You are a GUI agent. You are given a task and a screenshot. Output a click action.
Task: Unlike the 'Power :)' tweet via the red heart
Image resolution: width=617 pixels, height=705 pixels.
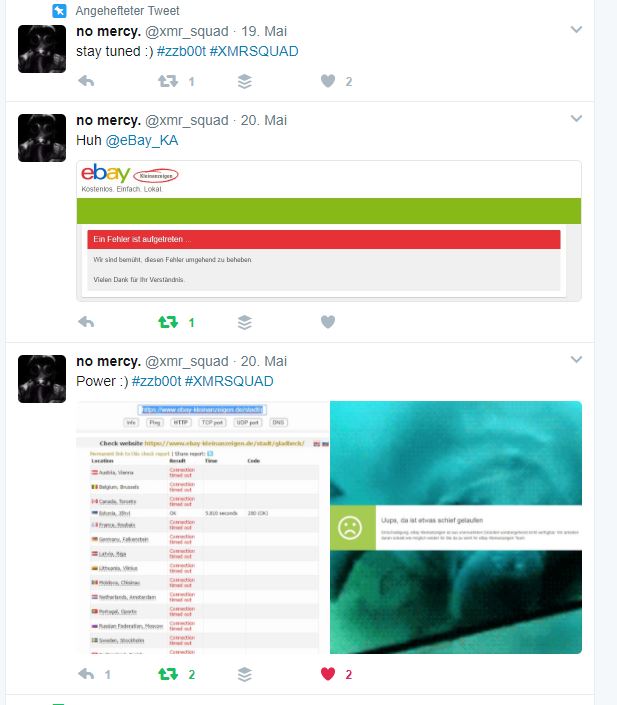[328, 674]
